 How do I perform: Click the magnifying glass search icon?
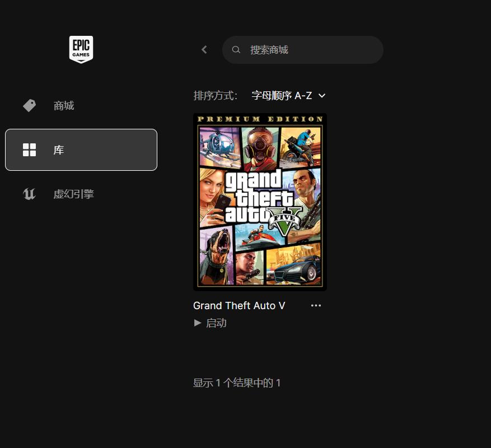(x=236, y=50)
